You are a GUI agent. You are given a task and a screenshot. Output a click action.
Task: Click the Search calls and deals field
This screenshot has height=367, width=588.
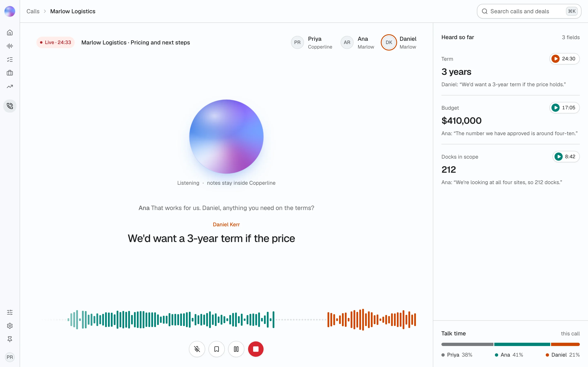pos(529,11)
